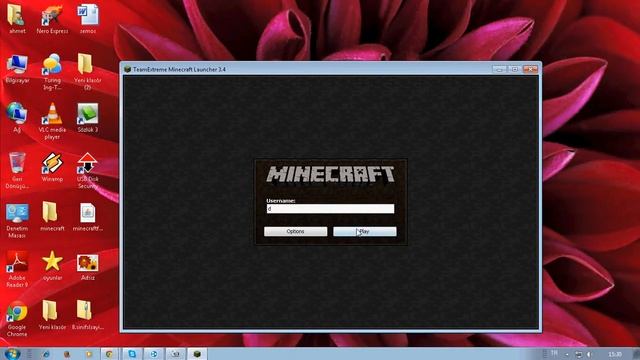Click the Skype taskbar button
640x360 pixels.
coord(132,354)
